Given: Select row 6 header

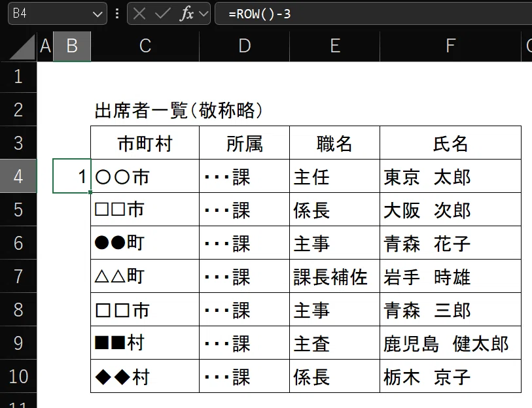Looking at the screenshot, I should pos(18,243).
